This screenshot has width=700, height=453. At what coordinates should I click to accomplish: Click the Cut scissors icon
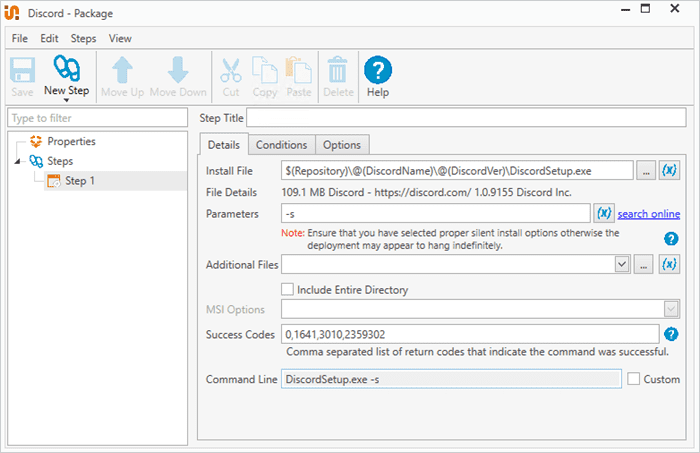231,70
